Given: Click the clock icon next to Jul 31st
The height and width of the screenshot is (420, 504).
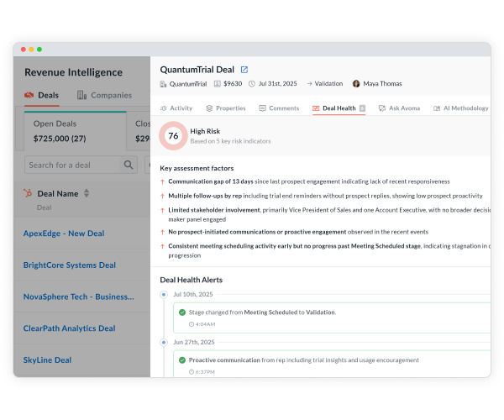Looking at the screenshot, I should click(252, 84).
